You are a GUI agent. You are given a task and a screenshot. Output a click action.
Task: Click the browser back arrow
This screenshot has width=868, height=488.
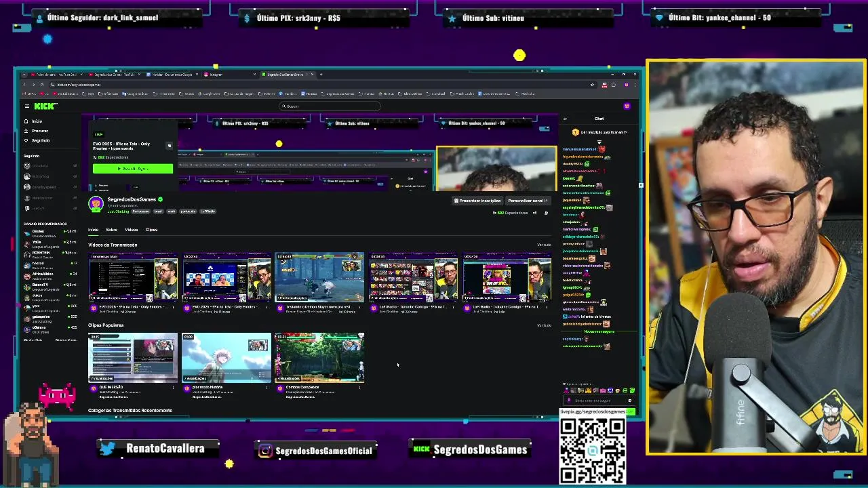(24, 85)
